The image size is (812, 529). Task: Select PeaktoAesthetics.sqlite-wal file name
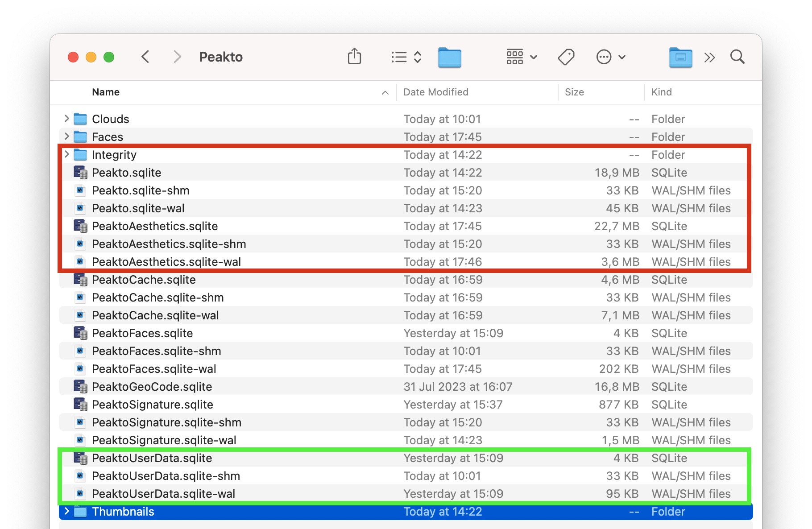[x=166, y=262]
